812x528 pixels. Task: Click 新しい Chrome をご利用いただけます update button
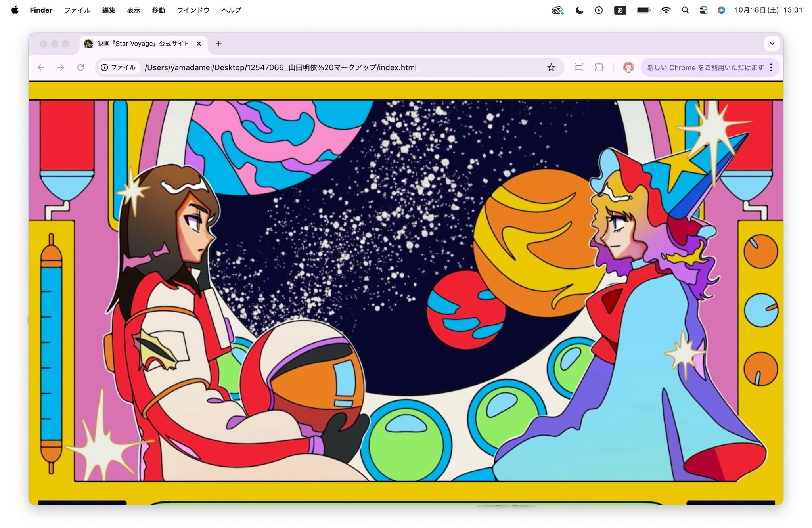point(705,67)
